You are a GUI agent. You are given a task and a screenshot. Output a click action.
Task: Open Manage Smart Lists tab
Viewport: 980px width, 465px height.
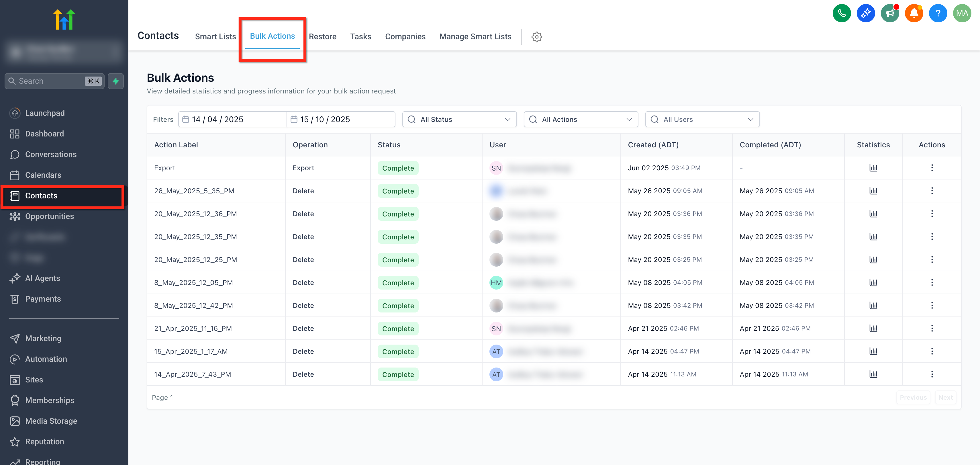coord(475,37)
